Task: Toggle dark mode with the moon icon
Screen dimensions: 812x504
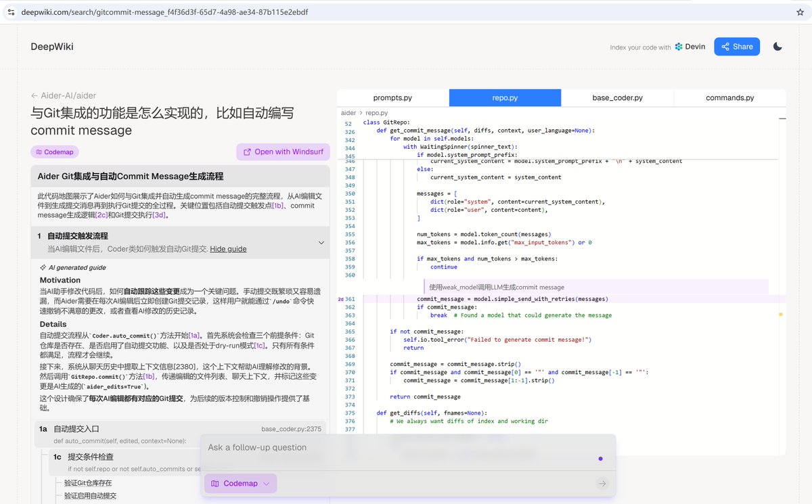Action: (777, 46)
